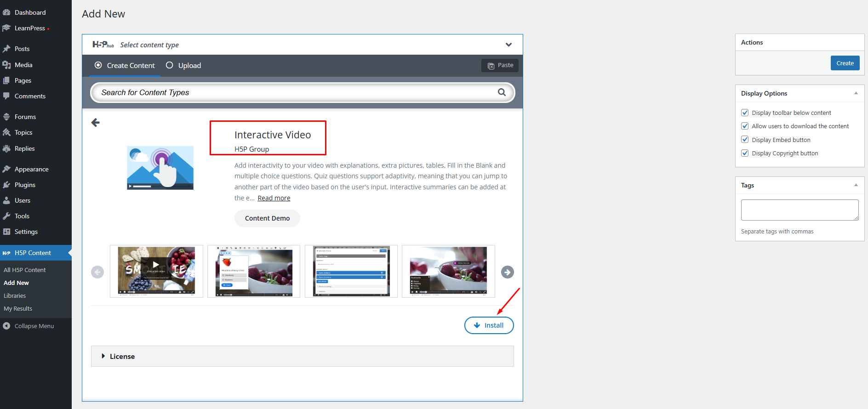This screenshot has width=868, height=409.
Task: Click the Forums icon in sidebar
Action: pyautogui.click(x=6, y=117)
